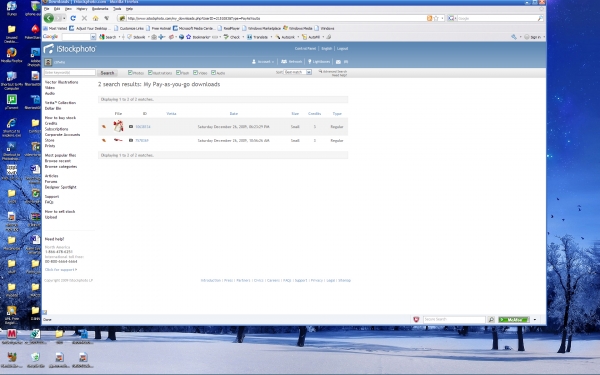Open the Bookmarks menu
The image size is (600, 375).
100,8
